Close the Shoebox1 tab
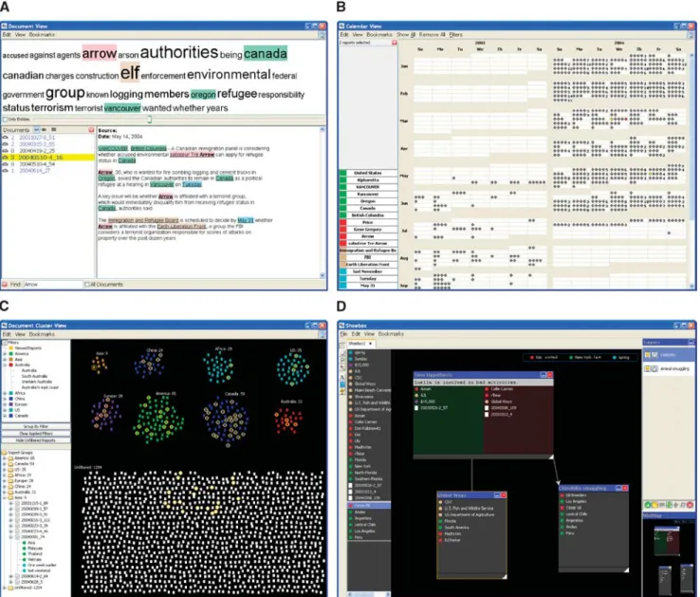 370,344
